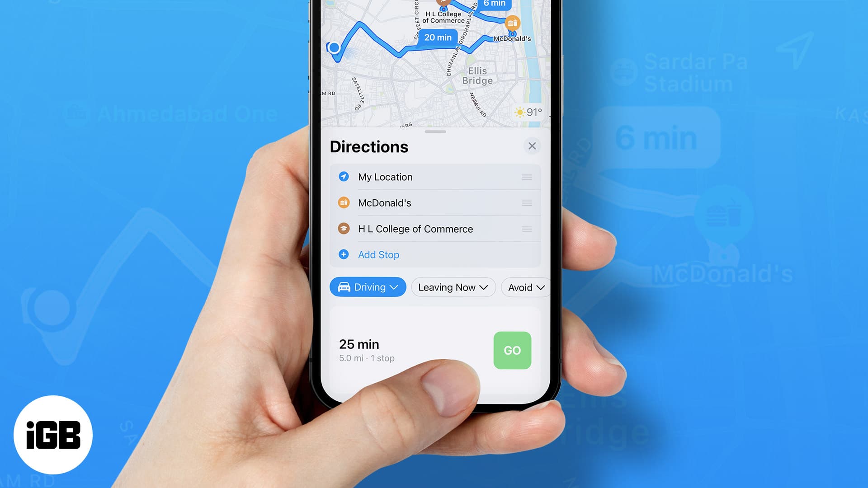The width and height of the screenshot is (868, 488).
Task: Toggle the McDonald's stop reorder handle
Action: click(x=526, y=202)
